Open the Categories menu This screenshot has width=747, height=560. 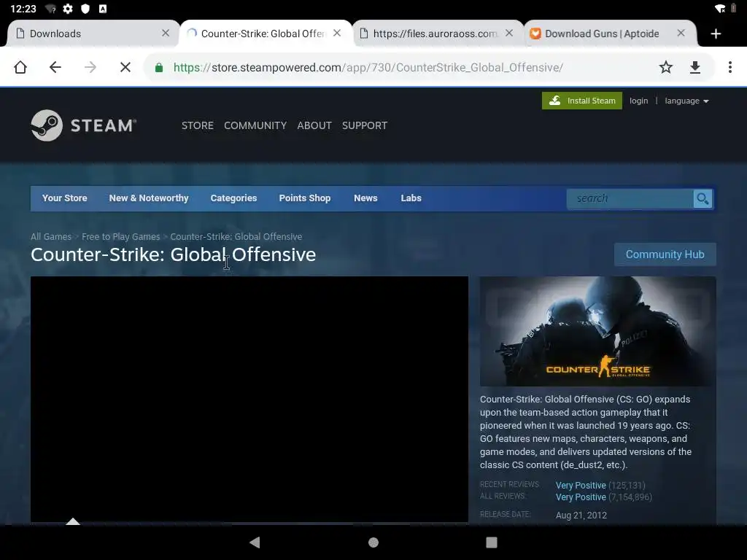click(233, 198)
